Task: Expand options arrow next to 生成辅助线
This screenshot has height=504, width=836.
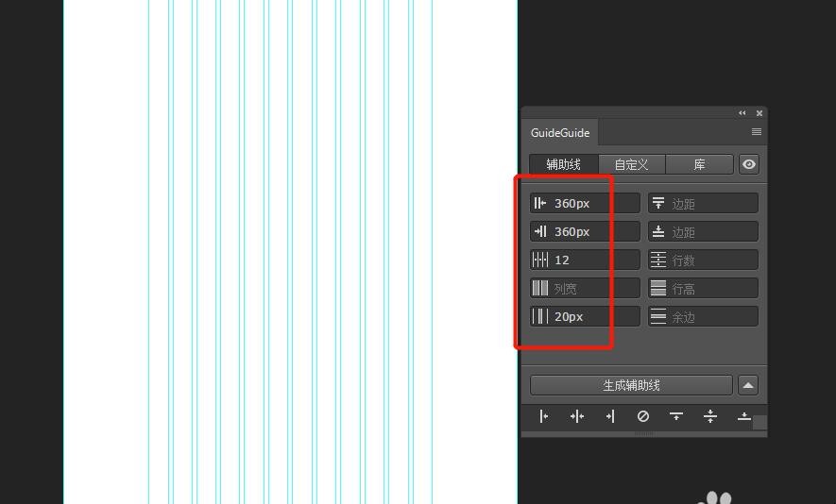Action: pyautogui.click(x=748, y=385)
